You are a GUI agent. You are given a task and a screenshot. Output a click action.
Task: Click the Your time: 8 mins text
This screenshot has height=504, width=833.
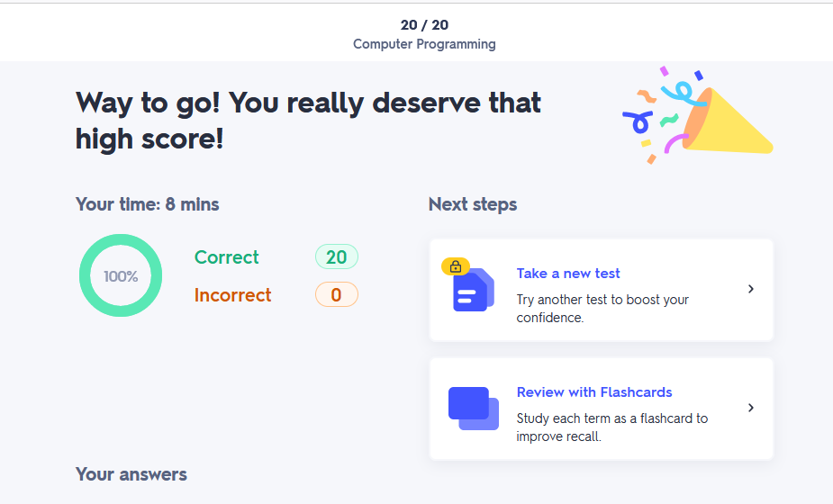click(x=147, y=204)
